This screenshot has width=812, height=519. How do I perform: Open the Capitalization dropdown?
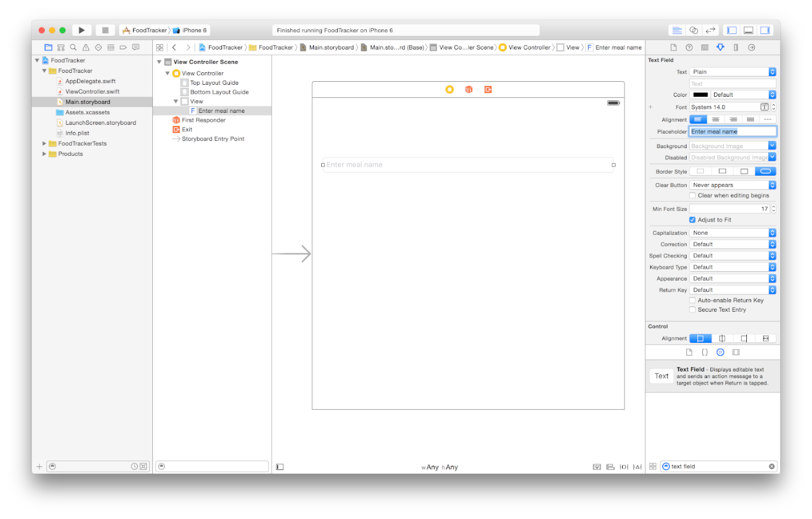point(733,233)
